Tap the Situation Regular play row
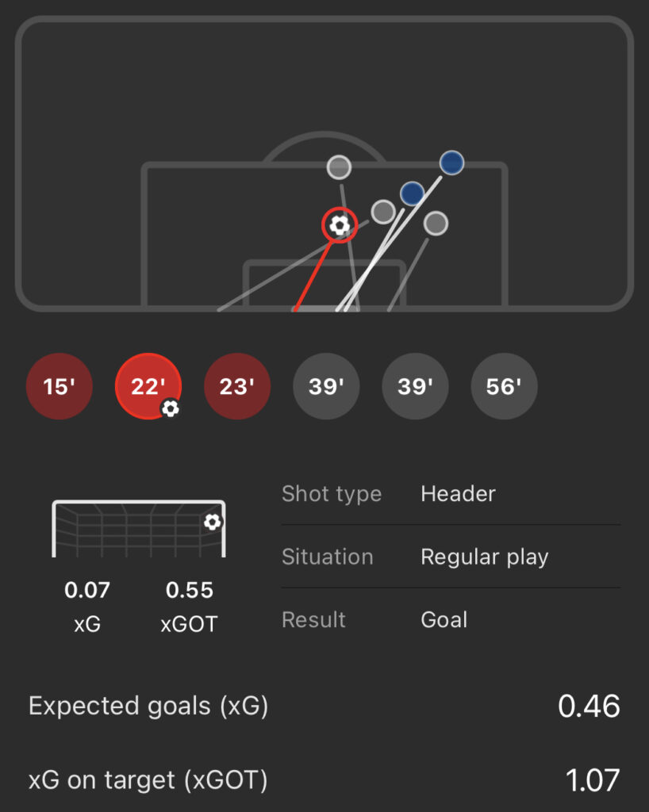 point(451,557)
